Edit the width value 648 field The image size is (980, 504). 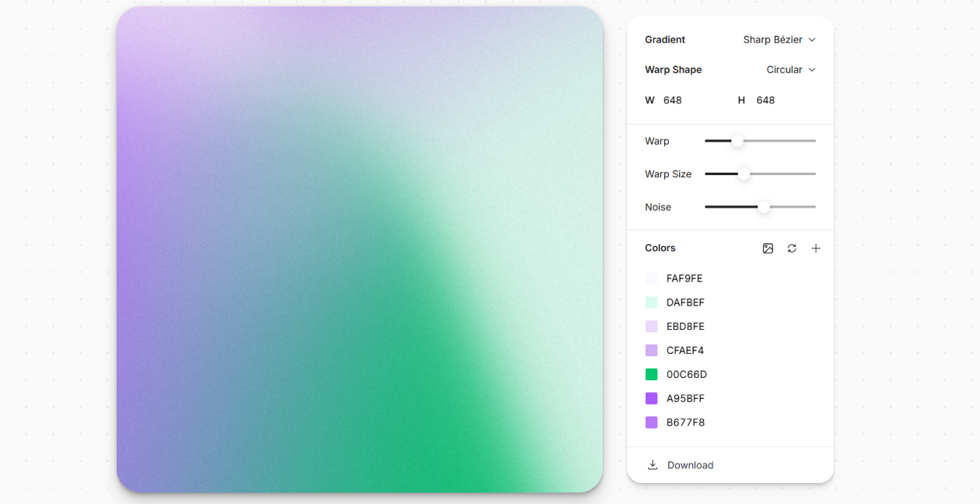[673, 100]
